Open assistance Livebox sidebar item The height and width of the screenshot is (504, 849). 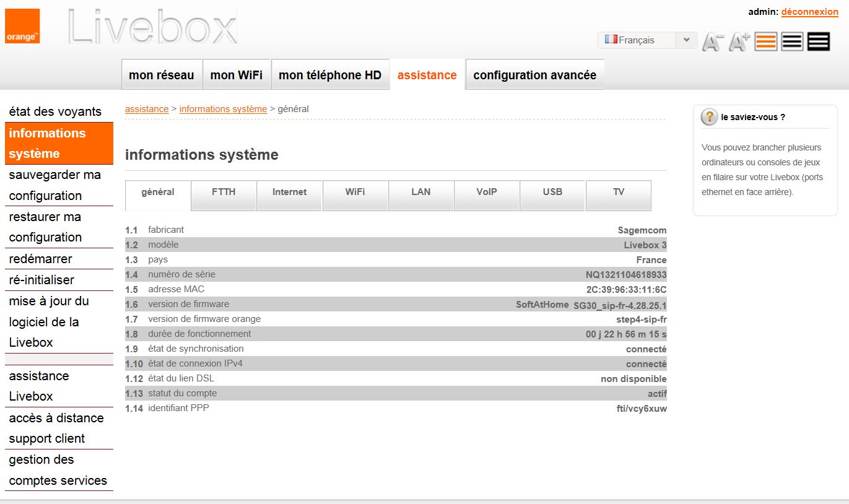point(59,386)
